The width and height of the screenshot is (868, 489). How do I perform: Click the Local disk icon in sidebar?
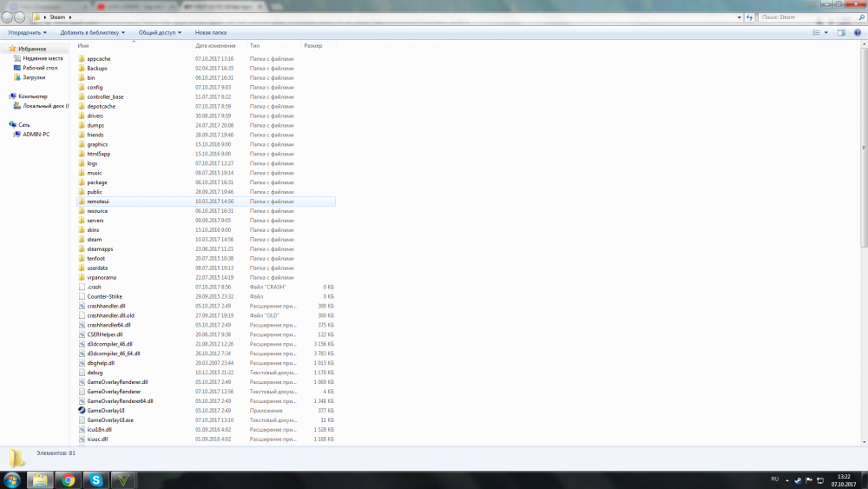coord(17,105)
